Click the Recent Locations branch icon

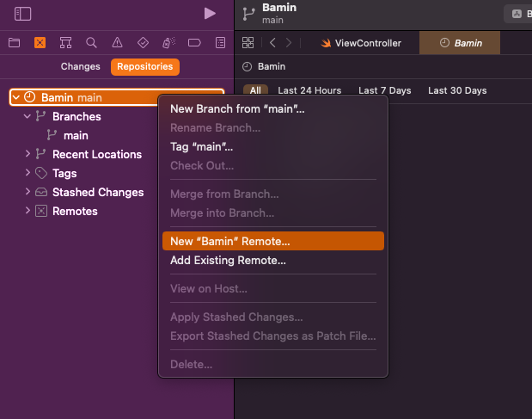(40, 154)
